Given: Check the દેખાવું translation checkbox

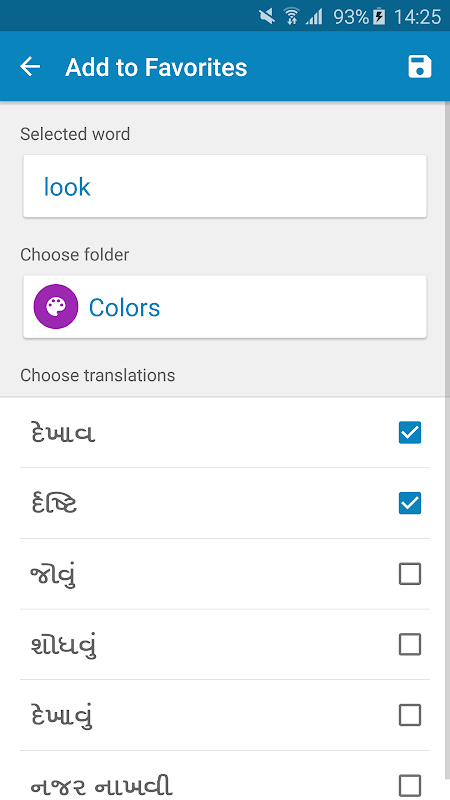Looking at the screenshot, I should point(410,715).
